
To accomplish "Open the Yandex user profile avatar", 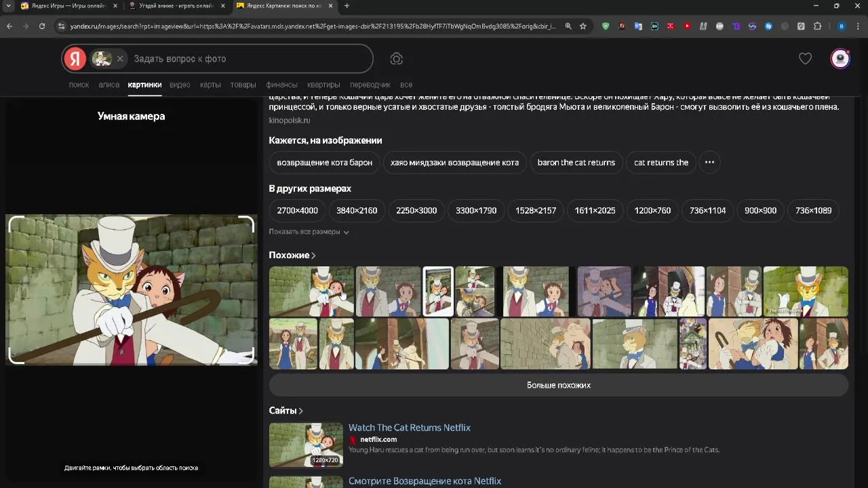I will point(840,59).
